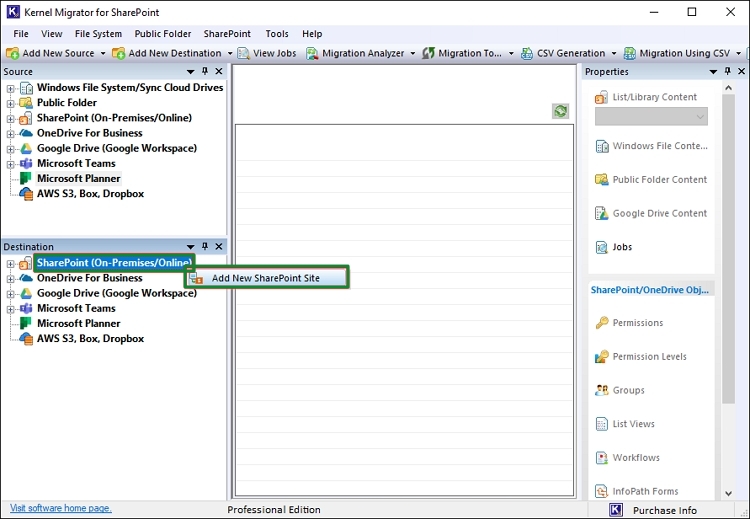Click InfoPath Forms icon in Properties
750x519 pixels.
(601, 491)
